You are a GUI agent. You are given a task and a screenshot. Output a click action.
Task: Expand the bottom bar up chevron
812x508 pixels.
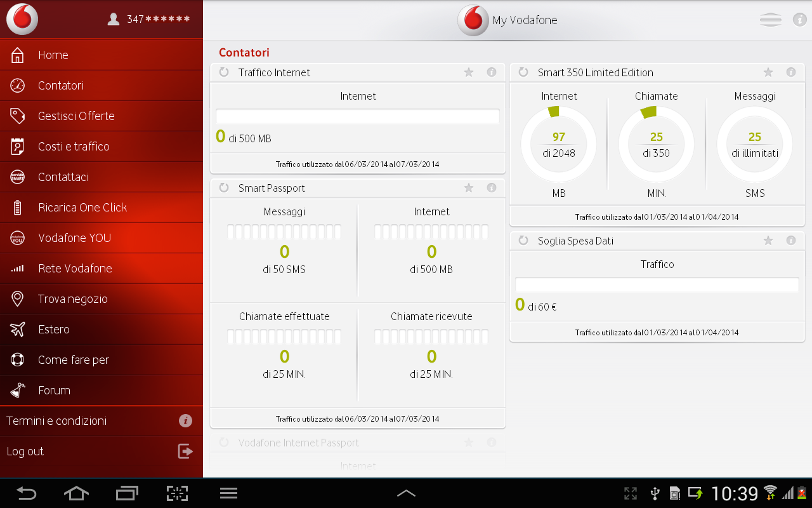(406, 493)
